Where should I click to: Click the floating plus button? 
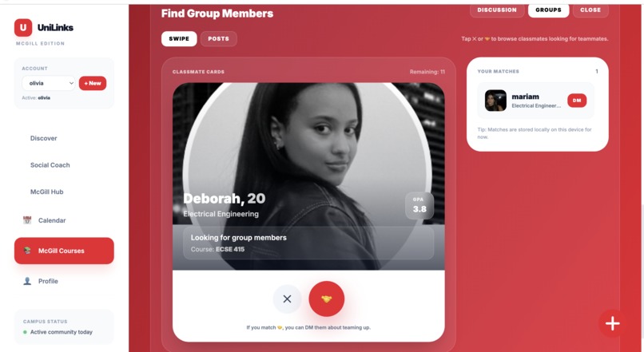tap(612, 323)
